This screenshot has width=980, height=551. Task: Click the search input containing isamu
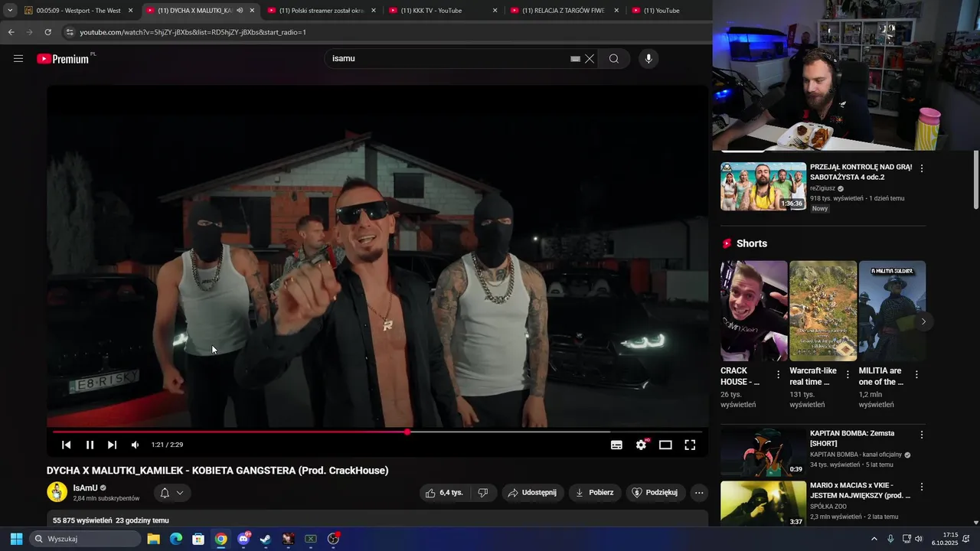pos(448,59)
